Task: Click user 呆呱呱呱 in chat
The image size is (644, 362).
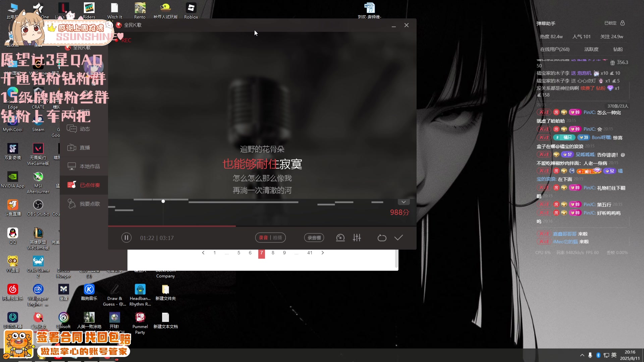Action: coord(585,155)
